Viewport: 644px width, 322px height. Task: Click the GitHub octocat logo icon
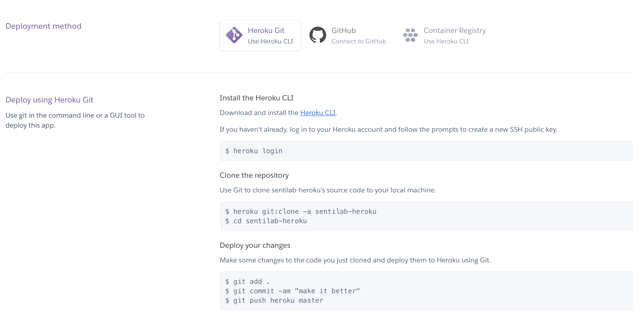318,35
